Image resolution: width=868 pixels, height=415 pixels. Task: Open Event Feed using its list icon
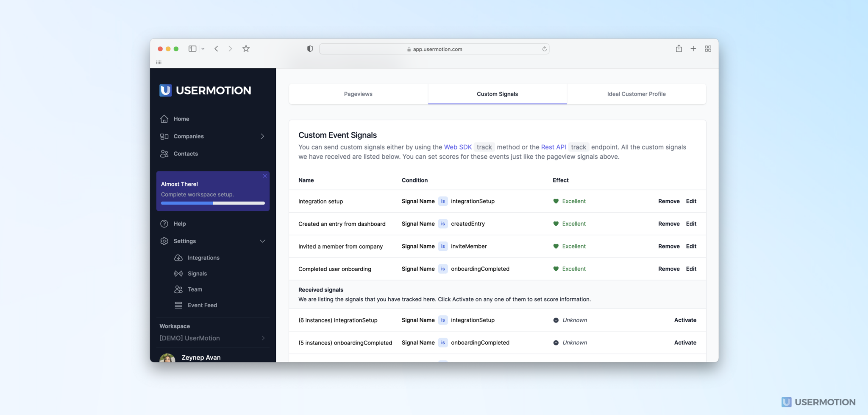pos(178,305)
